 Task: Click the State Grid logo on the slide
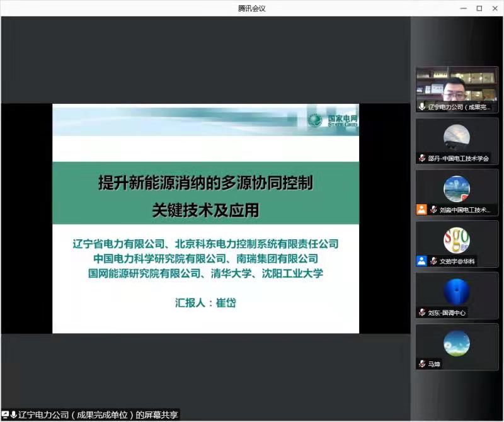[331, 120]
